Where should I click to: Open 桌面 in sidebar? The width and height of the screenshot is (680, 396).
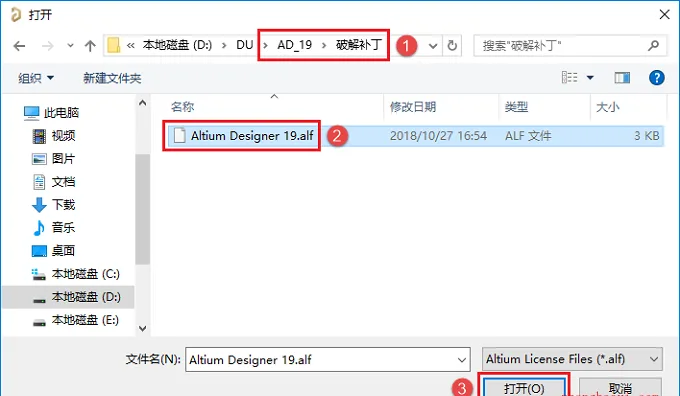(63, 251)
